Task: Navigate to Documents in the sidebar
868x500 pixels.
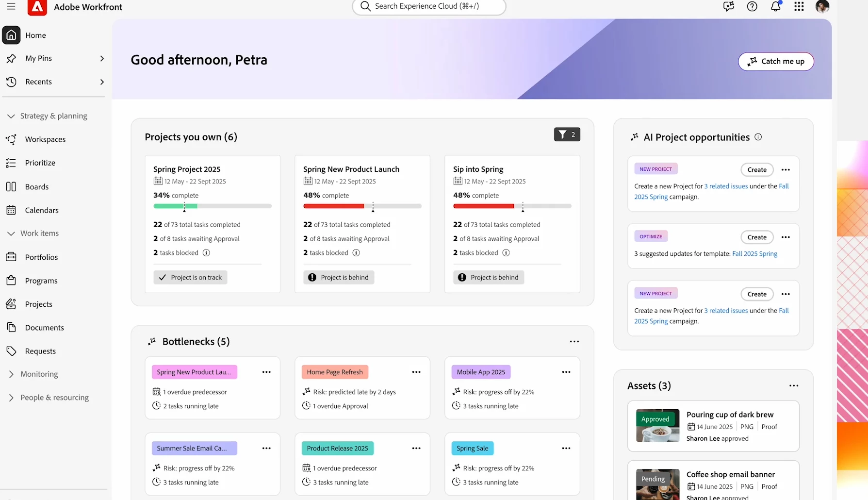Action: [45, 328]
